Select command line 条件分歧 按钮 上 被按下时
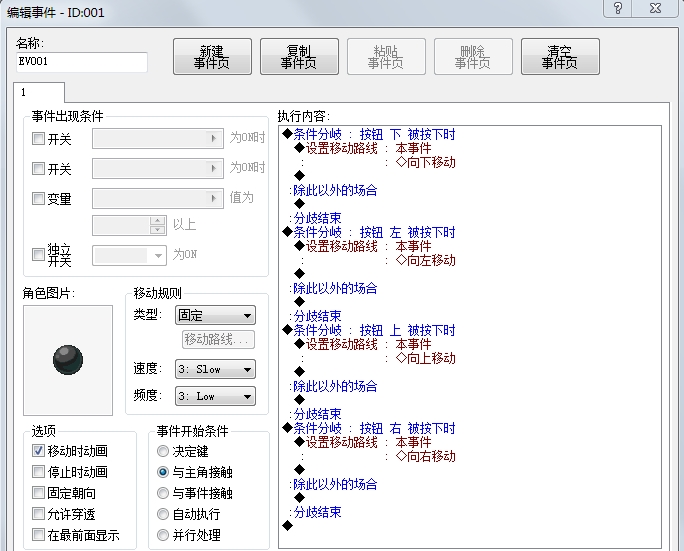Image resolution: width=684 pixels, height=551 pixels. [369, 330]
